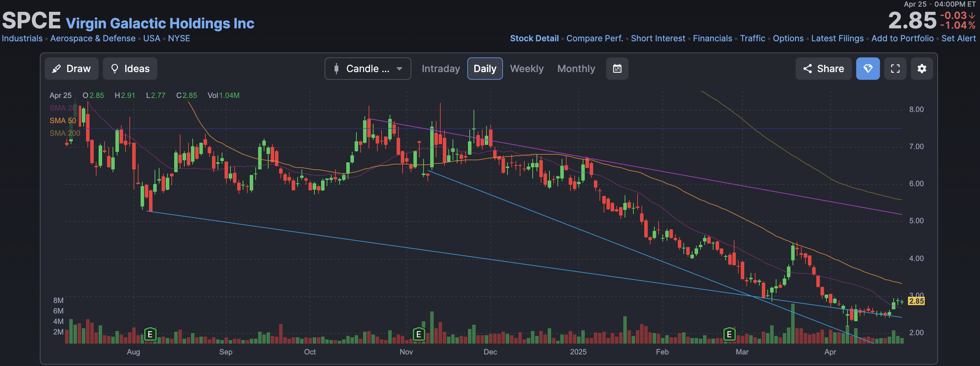Open Stock Detail link
Viewport: 980px width, 366px height.
click(x=534, y=38)
